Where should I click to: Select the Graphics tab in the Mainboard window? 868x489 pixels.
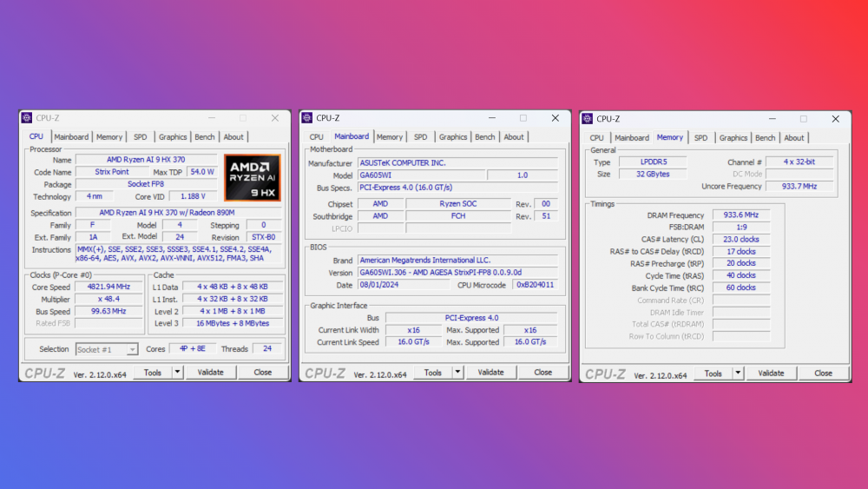point(453,137)
